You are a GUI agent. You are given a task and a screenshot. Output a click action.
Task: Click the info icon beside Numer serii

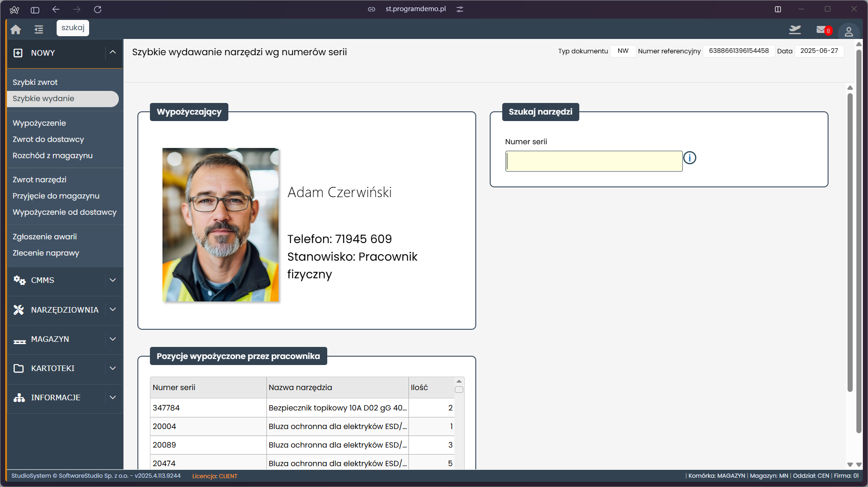[x=690, y=158]
